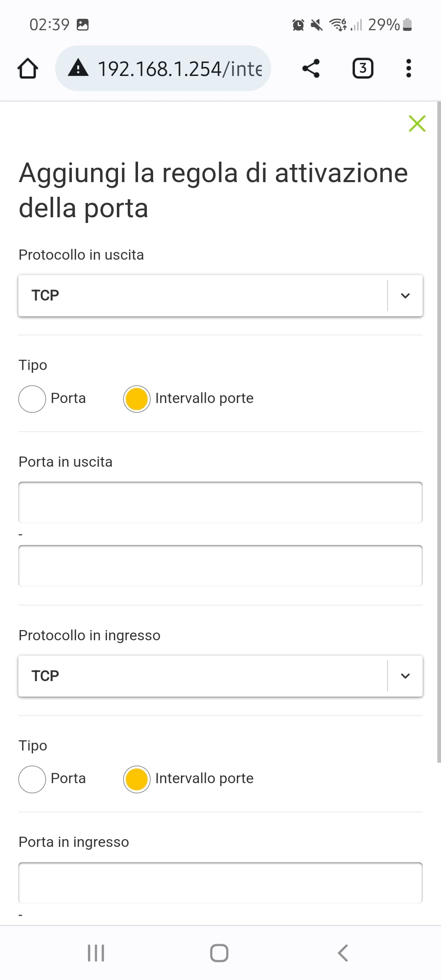Expand the Protocollo in uscita dropdown

[x=220, y=295]
